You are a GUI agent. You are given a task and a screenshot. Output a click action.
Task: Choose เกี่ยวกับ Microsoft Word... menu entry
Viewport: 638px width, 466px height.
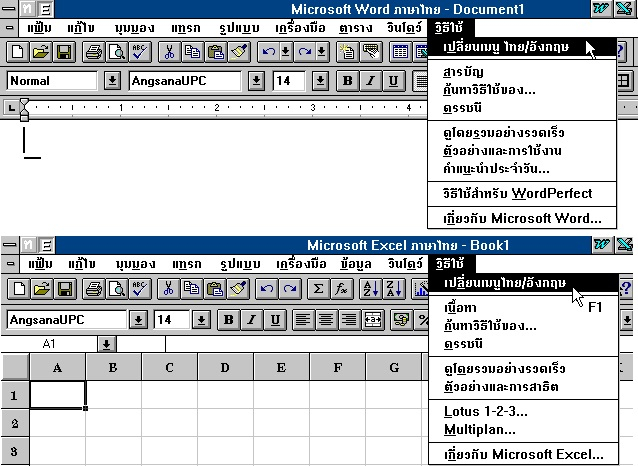(x=522, y=218)
